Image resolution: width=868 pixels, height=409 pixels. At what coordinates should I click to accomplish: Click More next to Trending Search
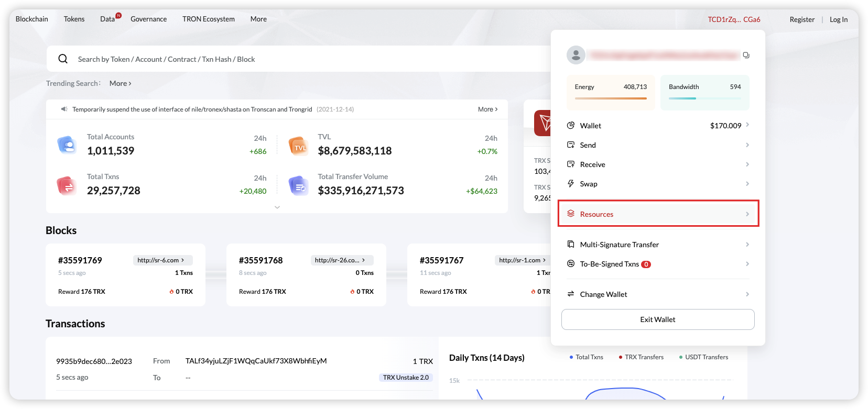point(121,83)
